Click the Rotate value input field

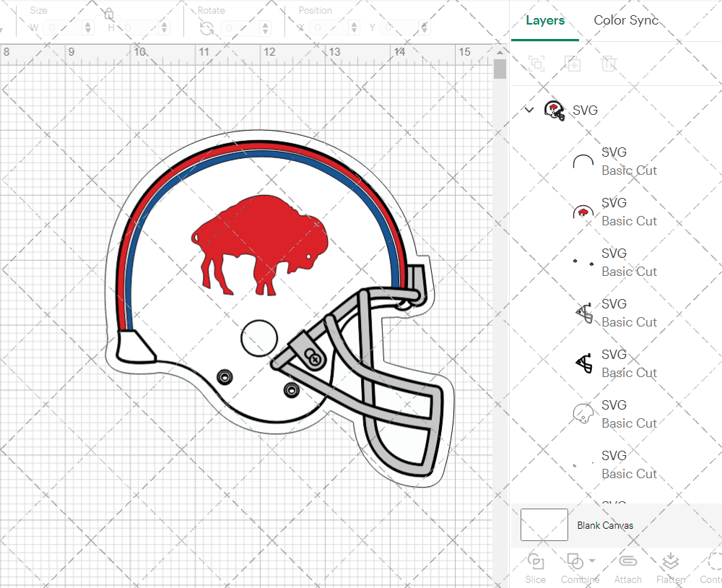(x=241, y=28)
